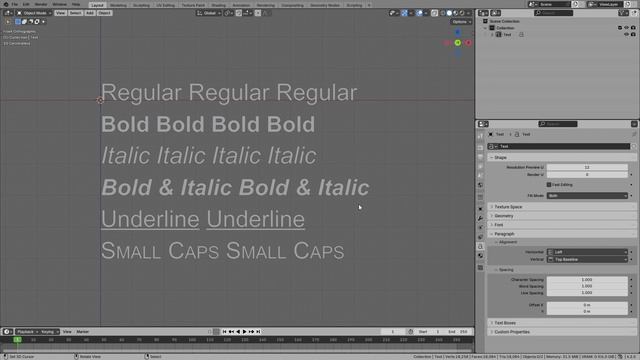Disable the Collection in renders
This screenshot has height=360, width=640.
[633, 28]
